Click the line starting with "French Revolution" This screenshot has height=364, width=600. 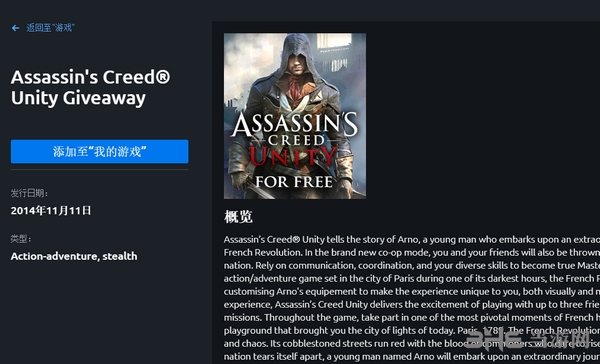click(x=412, y=253)
